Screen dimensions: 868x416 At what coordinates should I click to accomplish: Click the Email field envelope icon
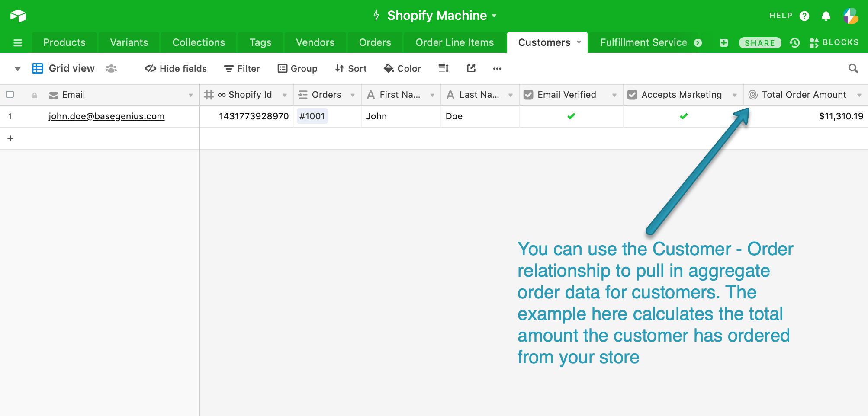54,95
